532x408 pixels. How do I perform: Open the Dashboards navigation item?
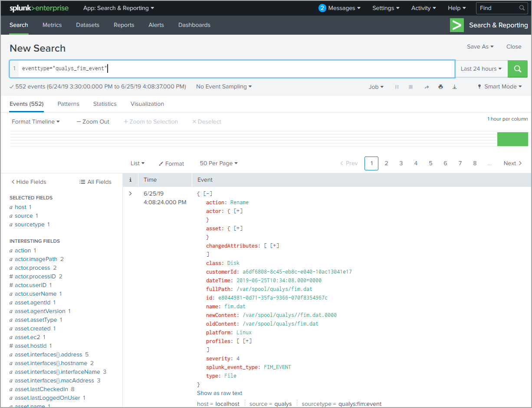point(194,25)
